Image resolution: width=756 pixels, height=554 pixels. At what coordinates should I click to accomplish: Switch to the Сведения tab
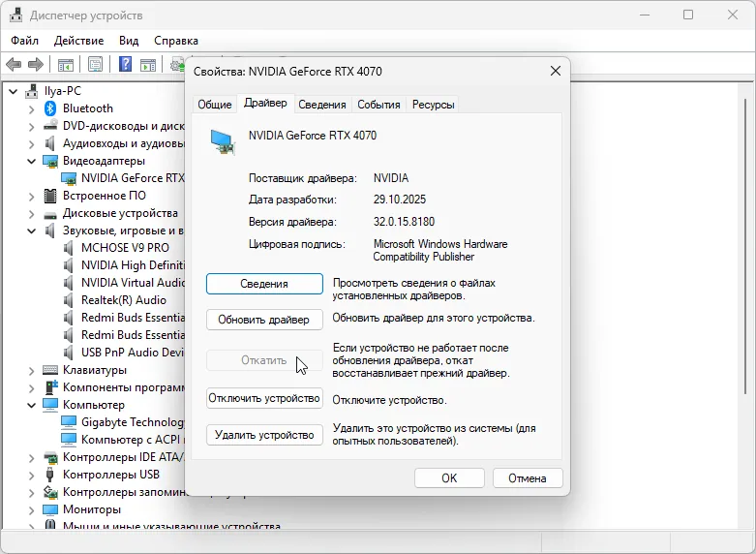[x=322, y=105]
